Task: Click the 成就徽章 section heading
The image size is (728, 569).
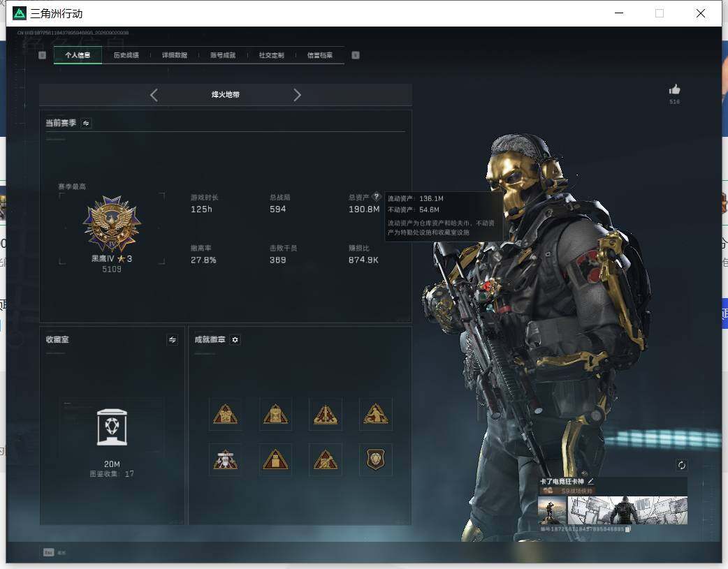Action: click(x=210, y=340)
